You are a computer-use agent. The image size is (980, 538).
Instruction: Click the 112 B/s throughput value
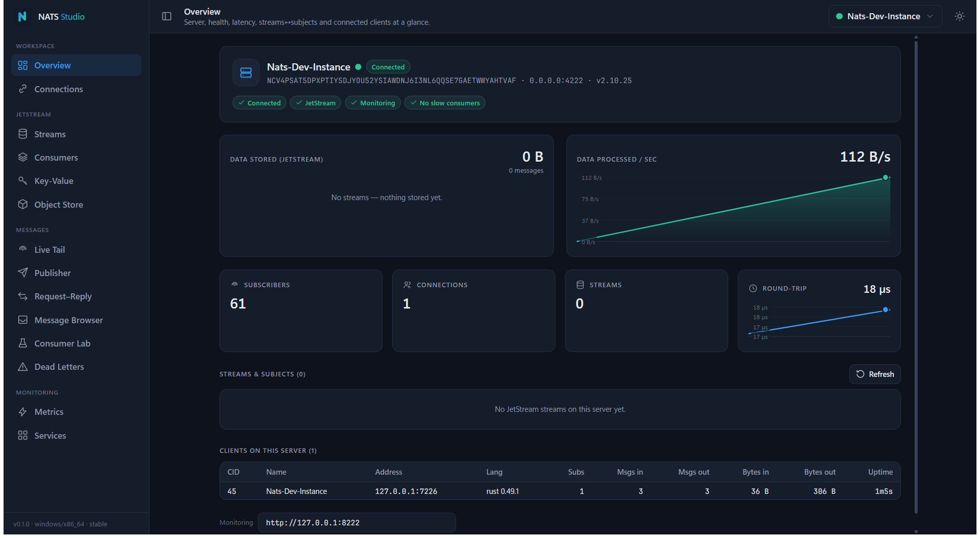pyautogui.click(x=865, y=157)
